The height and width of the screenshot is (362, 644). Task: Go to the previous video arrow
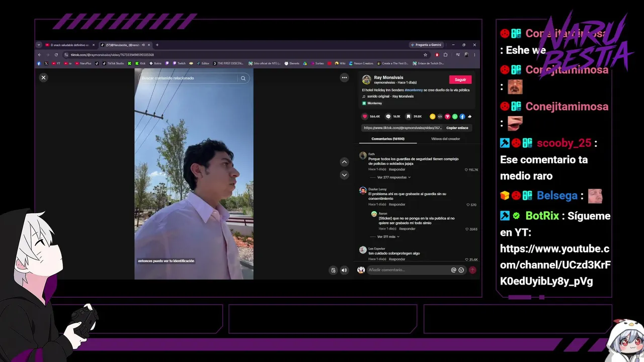tap(344, 162)
